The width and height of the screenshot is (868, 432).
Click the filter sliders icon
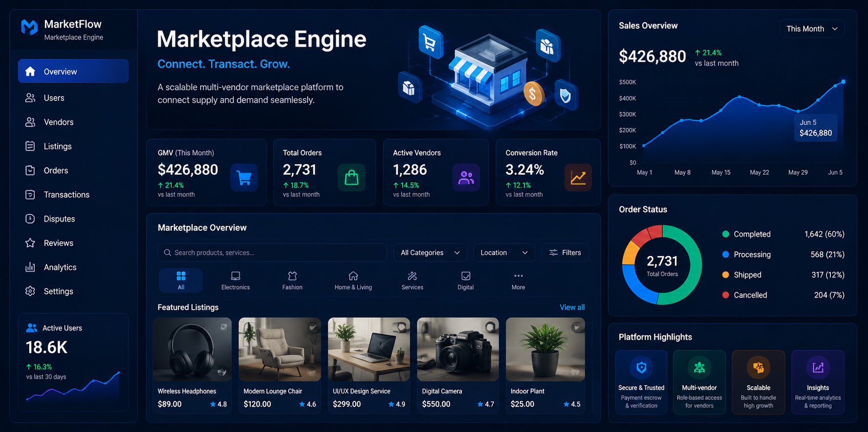click(x=554, y=253)
